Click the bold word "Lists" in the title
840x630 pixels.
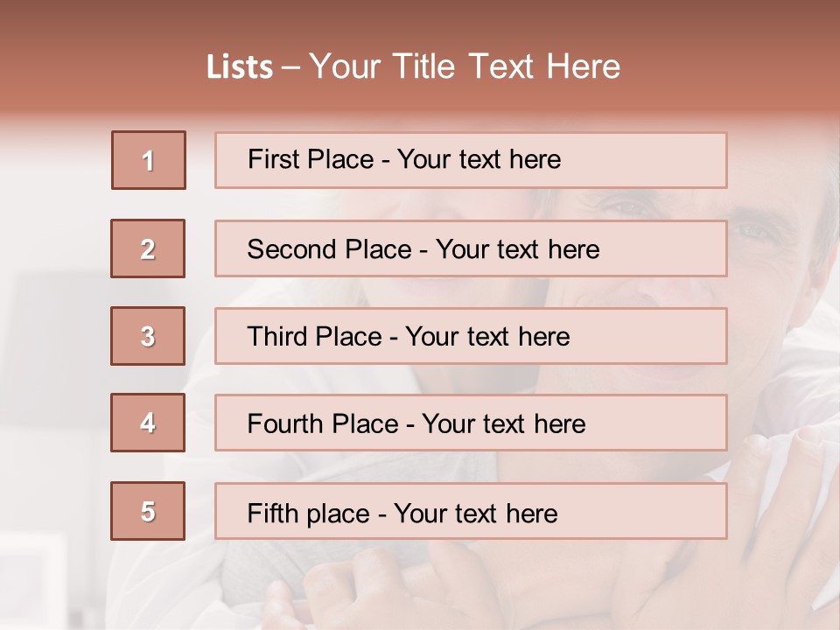[x=239, y=67]
